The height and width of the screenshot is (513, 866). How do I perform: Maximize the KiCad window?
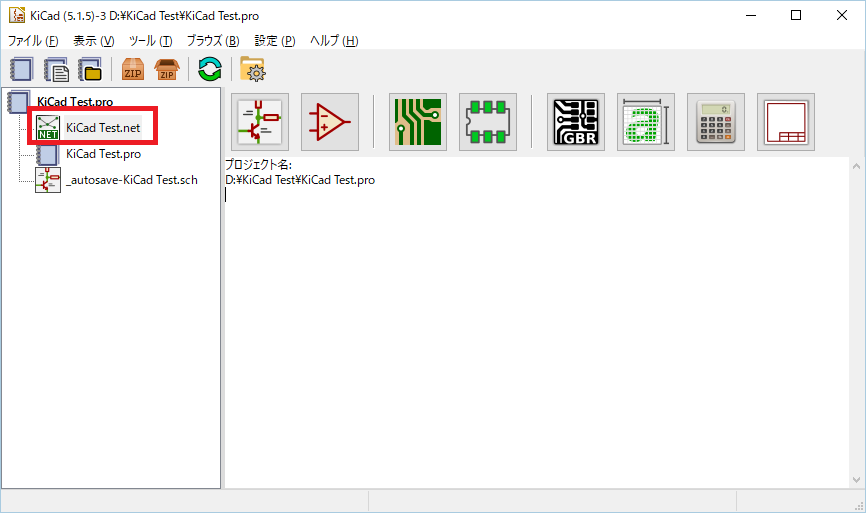[x=796, y=15]
